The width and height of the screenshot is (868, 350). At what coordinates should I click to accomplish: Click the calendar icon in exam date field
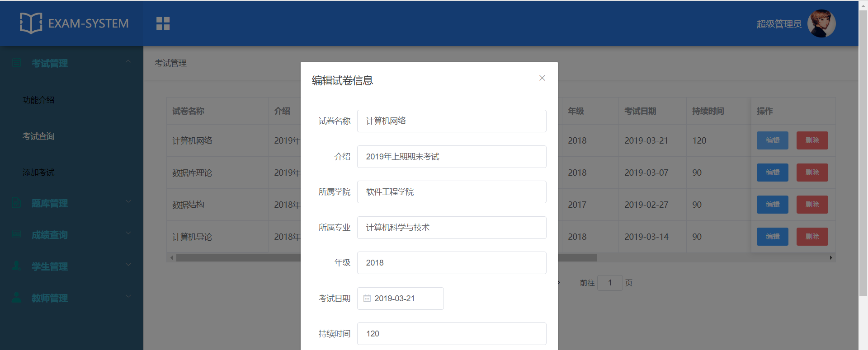tap(367, 299)
